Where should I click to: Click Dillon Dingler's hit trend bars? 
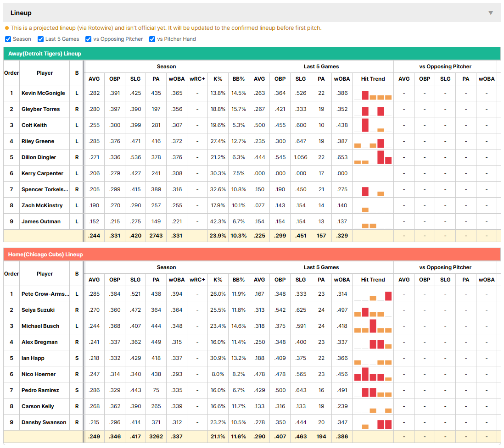pos(373,157)
